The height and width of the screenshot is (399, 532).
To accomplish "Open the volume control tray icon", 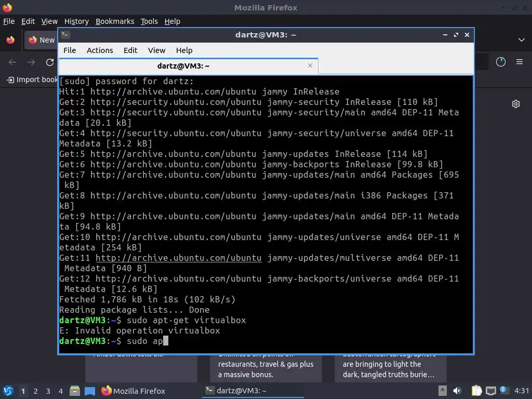I will 457,391.
